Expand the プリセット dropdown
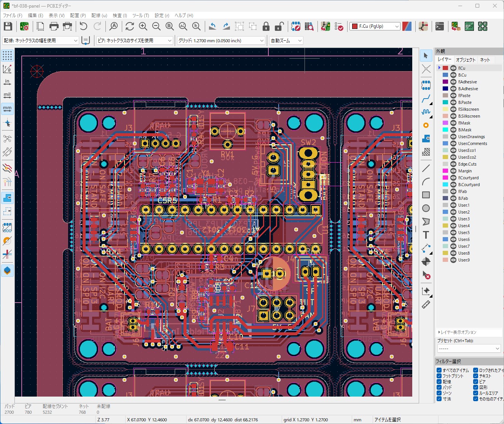The height and width of the screenshot is (424, 504). point(469,349)
